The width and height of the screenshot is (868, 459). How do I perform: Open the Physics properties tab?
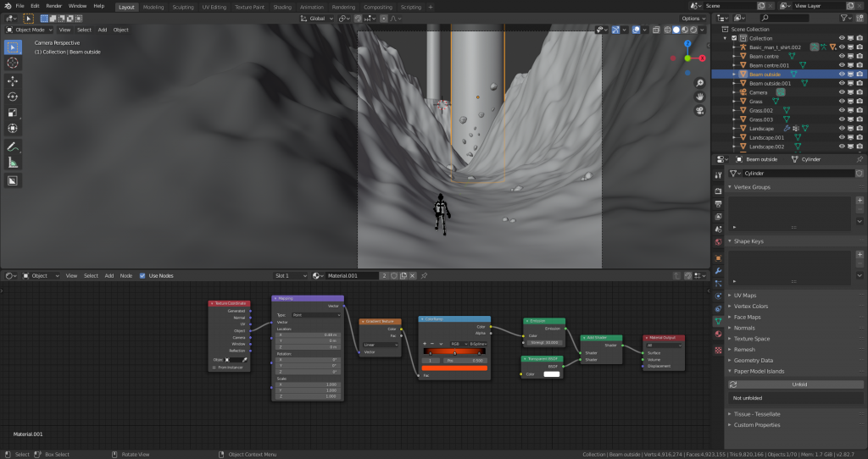(718, 296)
